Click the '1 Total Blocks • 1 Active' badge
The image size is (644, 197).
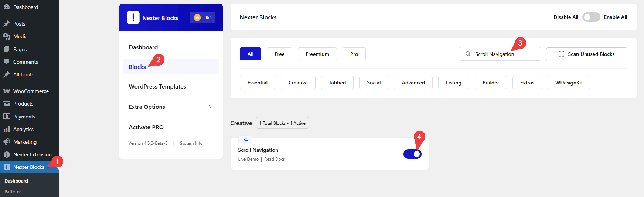(x=282, y=123)
